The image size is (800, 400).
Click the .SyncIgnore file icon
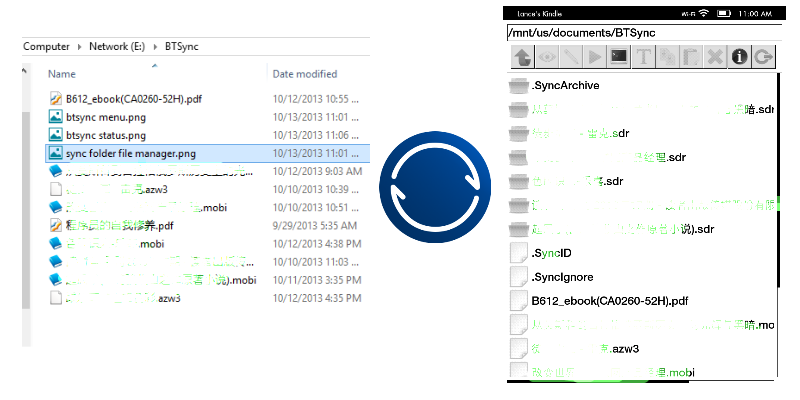click(519, 277)
